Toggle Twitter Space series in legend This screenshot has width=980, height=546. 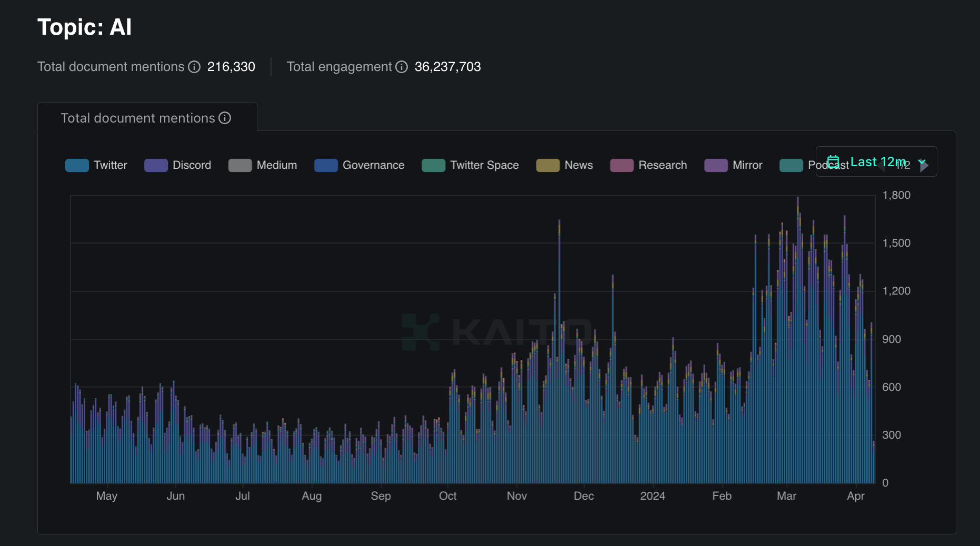[x=471, y=165]
